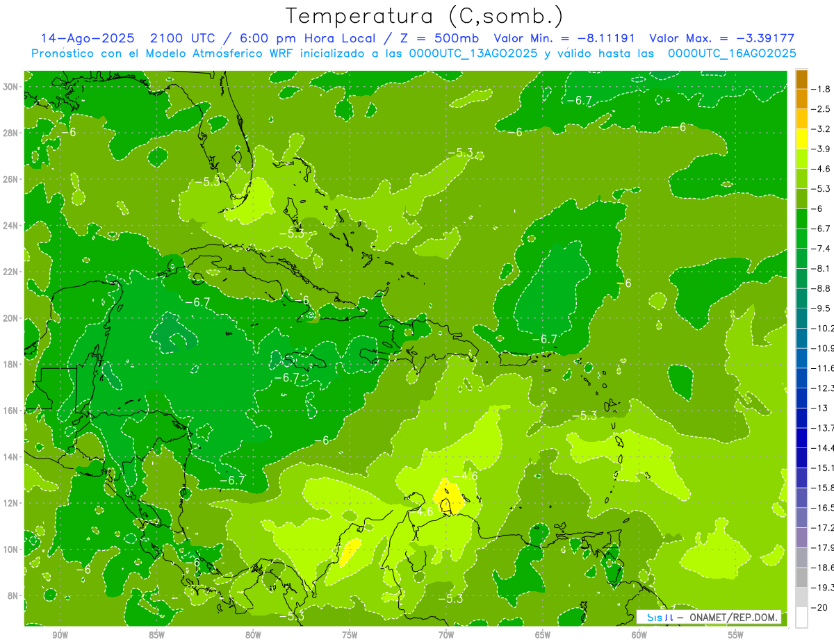
Task: Click the 60W longitude axis label
Action: click(x=639, y=635)
